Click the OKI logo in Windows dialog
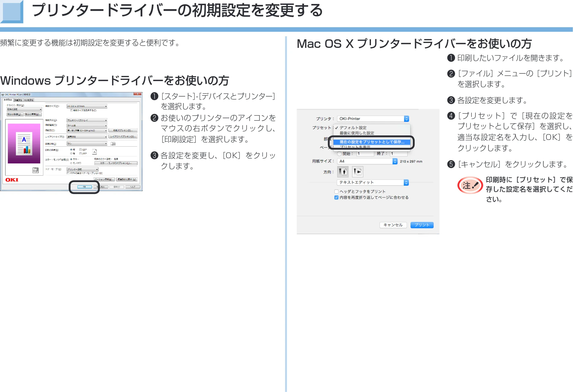This screenshot has width=573, height=392. pos(12,180)
